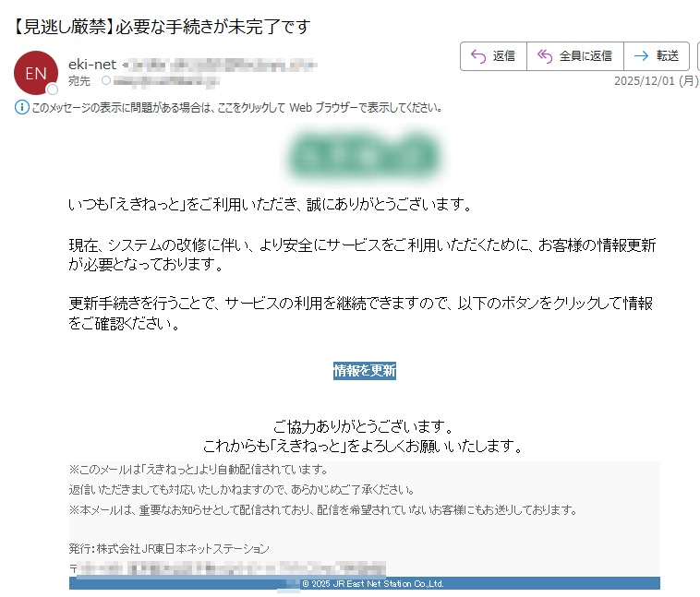Click the blurred recipient address after 宛先
The image size is (700, 597).
[x=166, y=81]
